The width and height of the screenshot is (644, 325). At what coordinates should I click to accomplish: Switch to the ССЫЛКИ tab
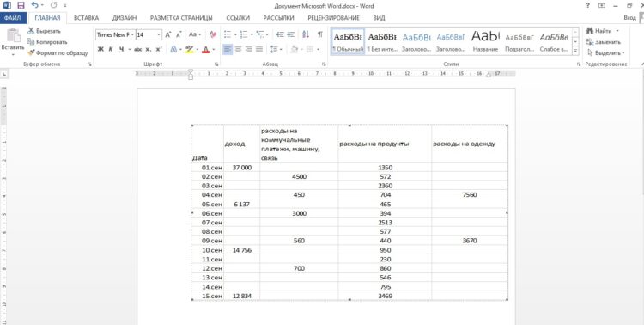click(x=238, y=18)
